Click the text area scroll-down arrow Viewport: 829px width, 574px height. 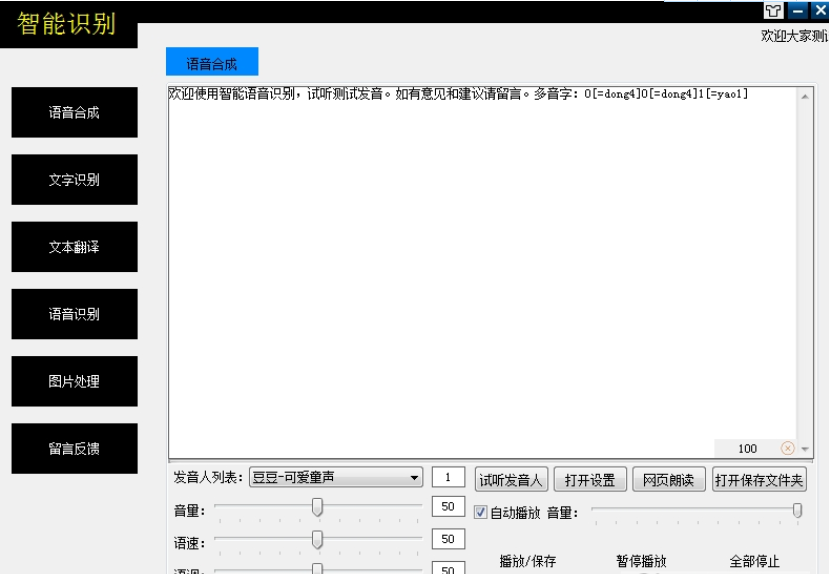[x=805, y=449]
